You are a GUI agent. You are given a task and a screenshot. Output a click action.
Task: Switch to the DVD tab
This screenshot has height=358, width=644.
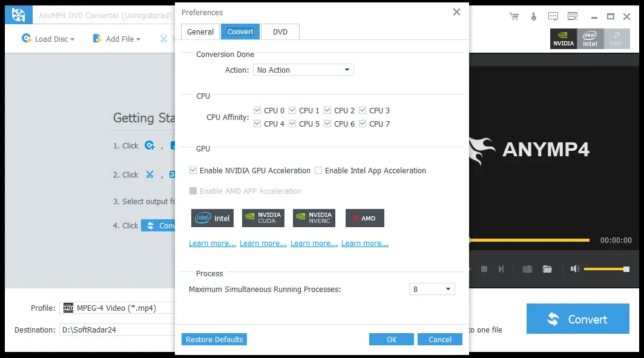click(x=280, y=31)
